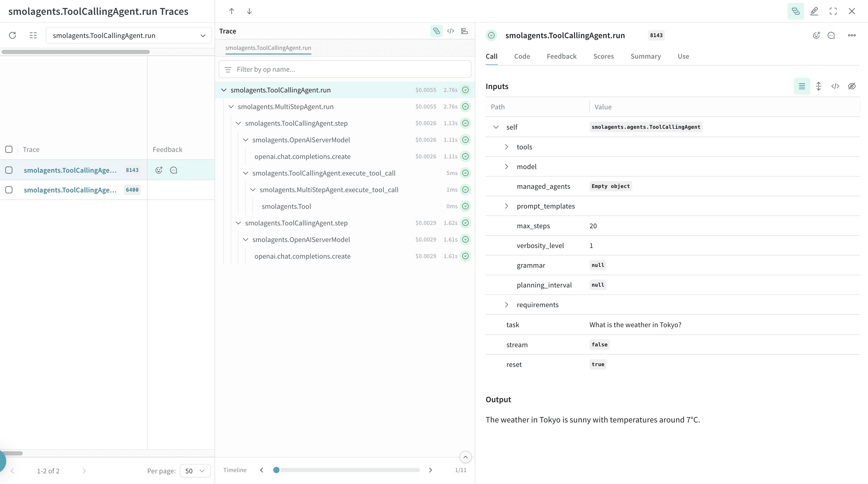This screenshot has width=868, height=484.
Task: Open the column/filter options icon
Action: [33, 35]
